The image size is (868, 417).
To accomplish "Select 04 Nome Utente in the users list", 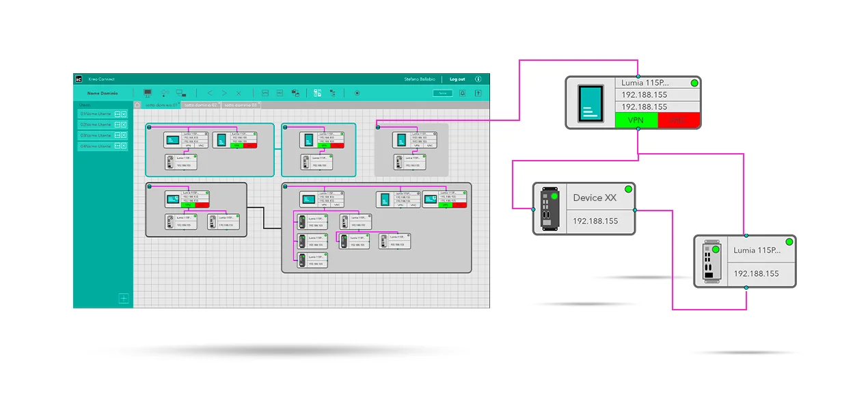I will [95, 146].
